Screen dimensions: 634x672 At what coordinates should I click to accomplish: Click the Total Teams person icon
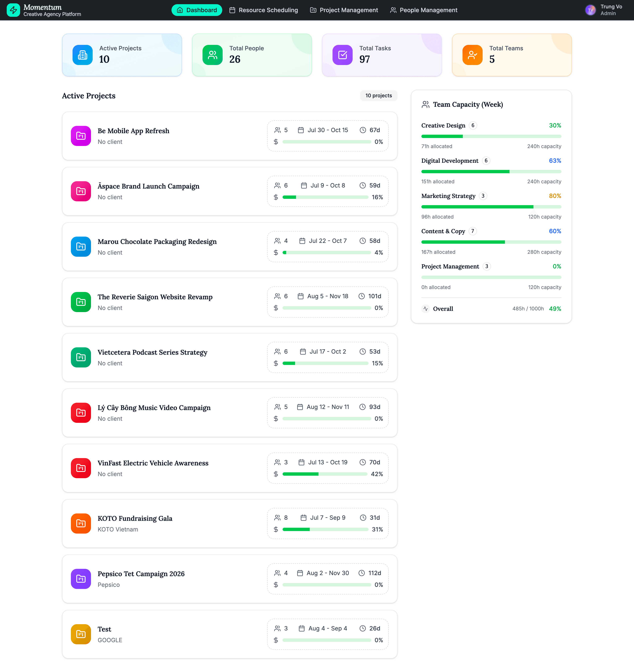pyautogui.click(x=472, y=55)
